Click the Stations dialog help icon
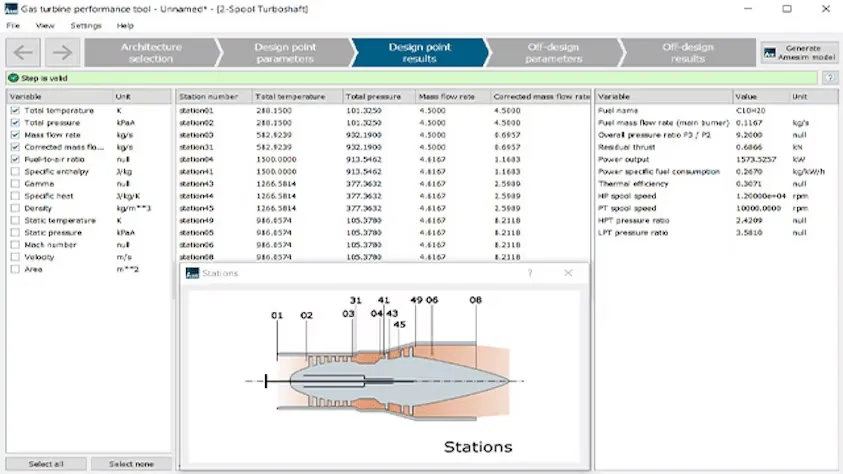 [x=530, y=272]
